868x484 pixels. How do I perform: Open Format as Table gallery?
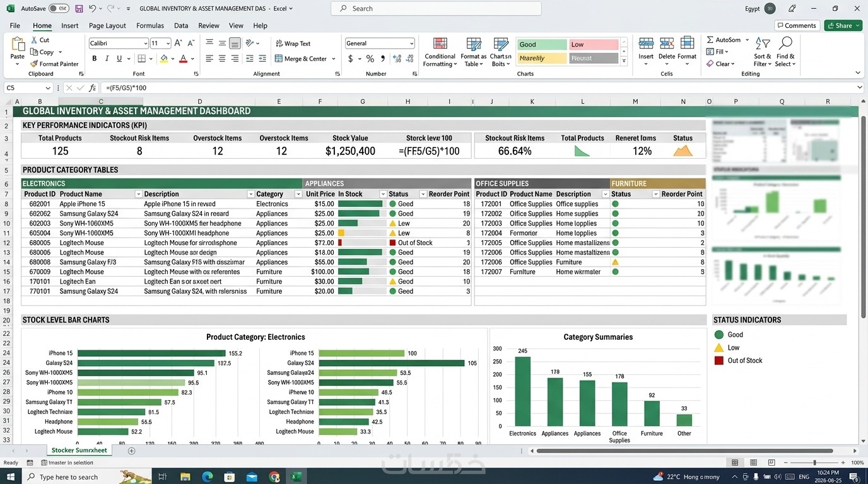click(474, 52)
